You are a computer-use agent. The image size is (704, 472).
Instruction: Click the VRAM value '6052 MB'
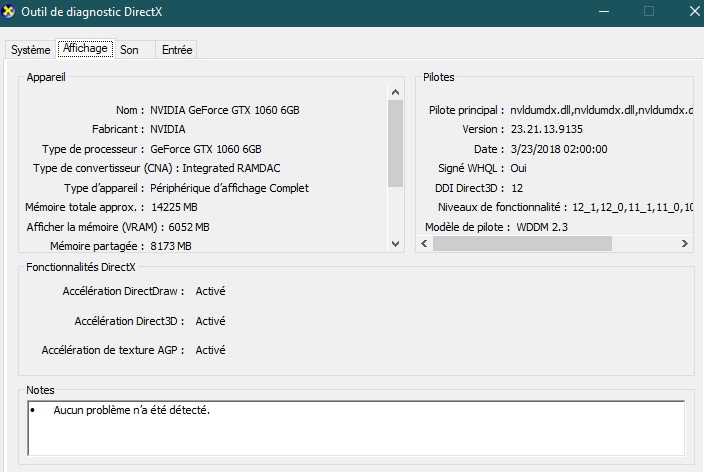pos(189,227)
